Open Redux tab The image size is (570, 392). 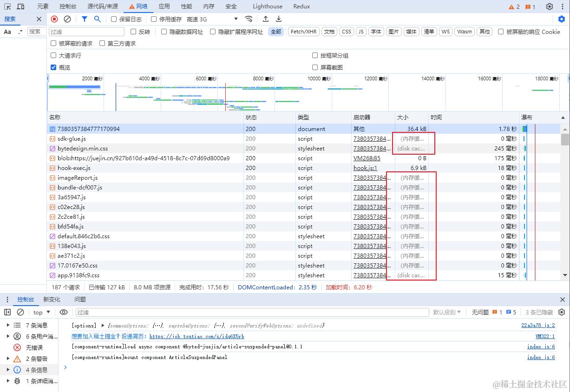click(301, 7)
